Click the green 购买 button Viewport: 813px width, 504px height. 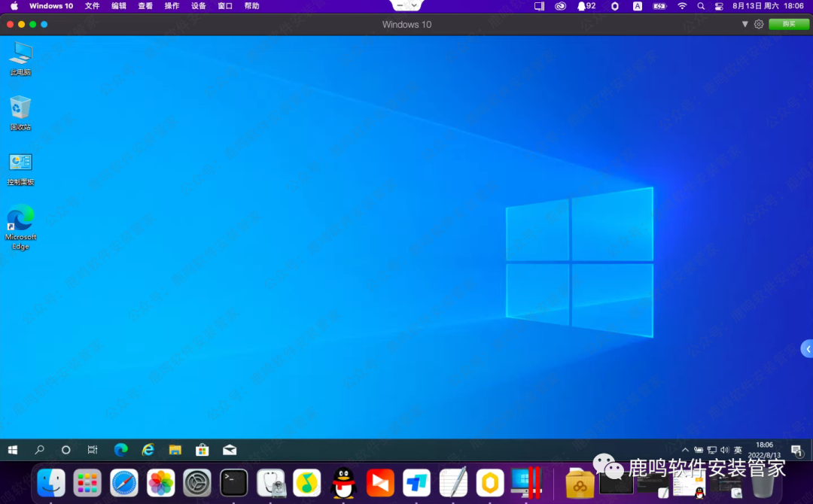point(789,24)
